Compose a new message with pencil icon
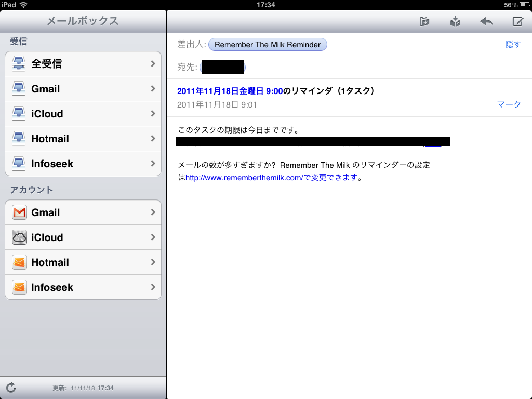This screenshot has width=532, height=399. [x=517, y=22]
